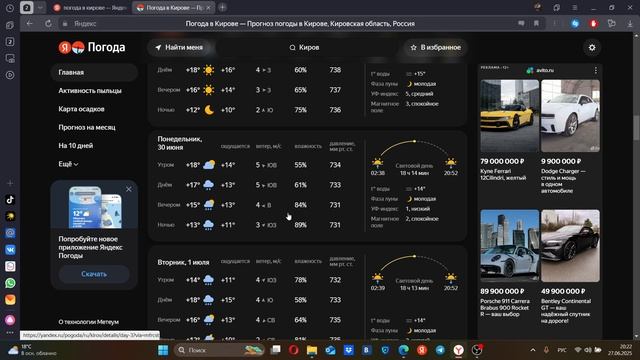
Task: Bookmark the page using the address bar bookmark icon
Action: [536, 24]
